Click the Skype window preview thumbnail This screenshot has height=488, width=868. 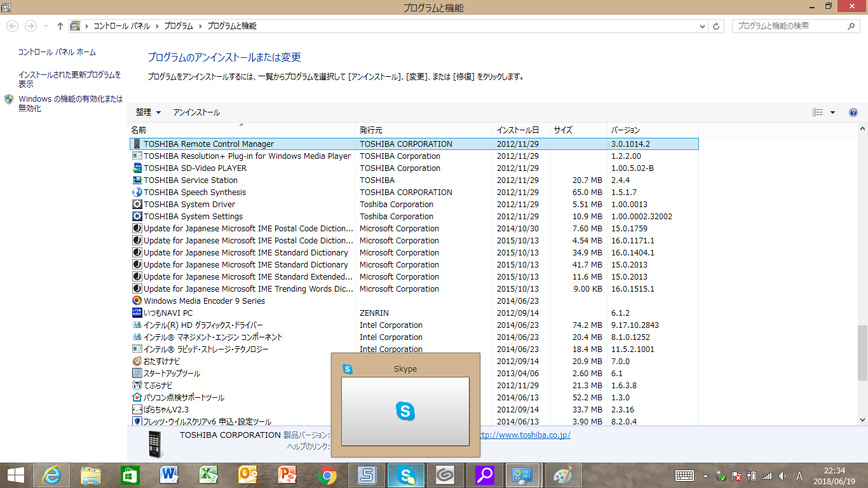(x=405, y=411)
